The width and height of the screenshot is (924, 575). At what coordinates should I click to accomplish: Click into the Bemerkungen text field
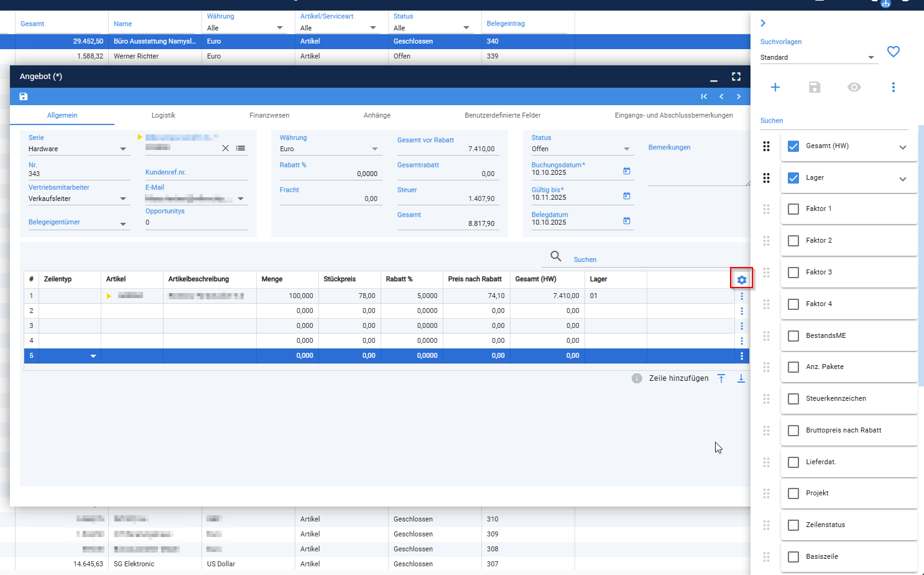(699, 169)
